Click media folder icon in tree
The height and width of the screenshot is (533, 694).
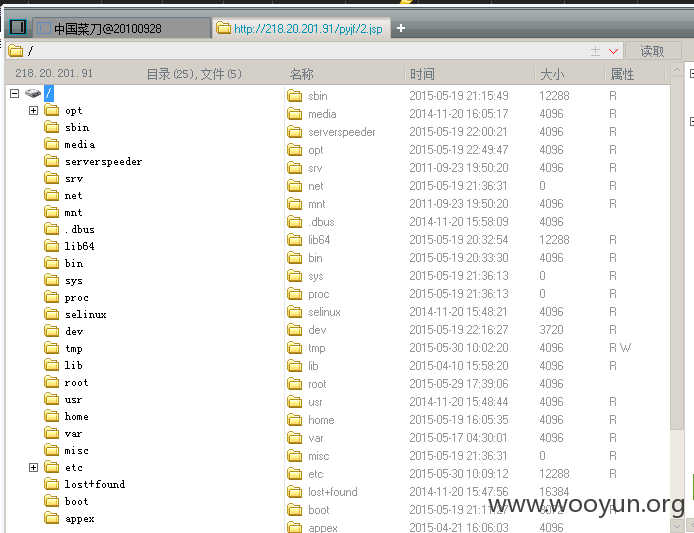(x=52, y=144)
